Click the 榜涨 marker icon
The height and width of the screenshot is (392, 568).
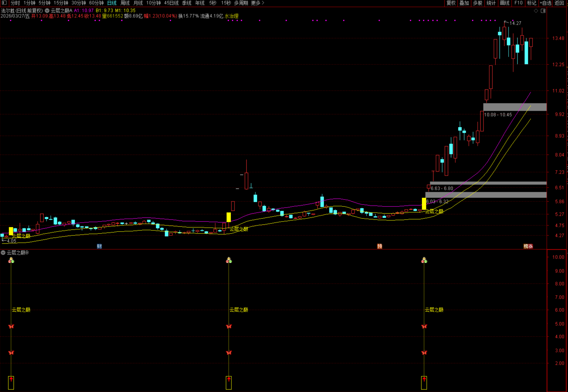point(528,246)
